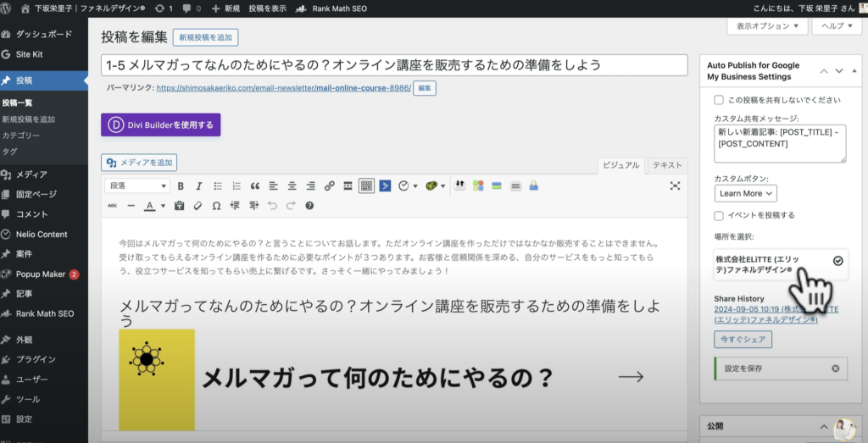Expand the 表示オプション screen options panel
The height and width of the screenshot is (443, 868).
pyautogui.click(x=767, y=26)
